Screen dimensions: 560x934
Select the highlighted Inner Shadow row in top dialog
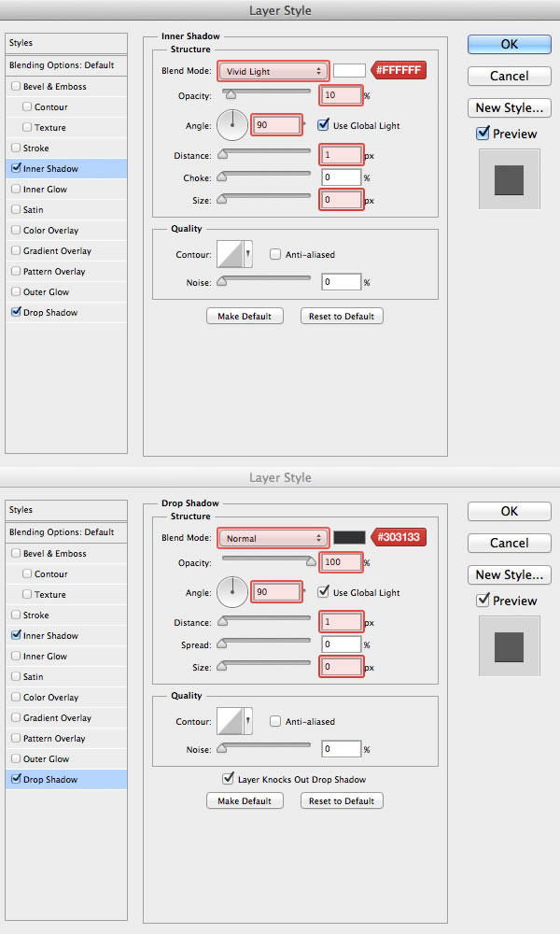click(x=66, y=168)
